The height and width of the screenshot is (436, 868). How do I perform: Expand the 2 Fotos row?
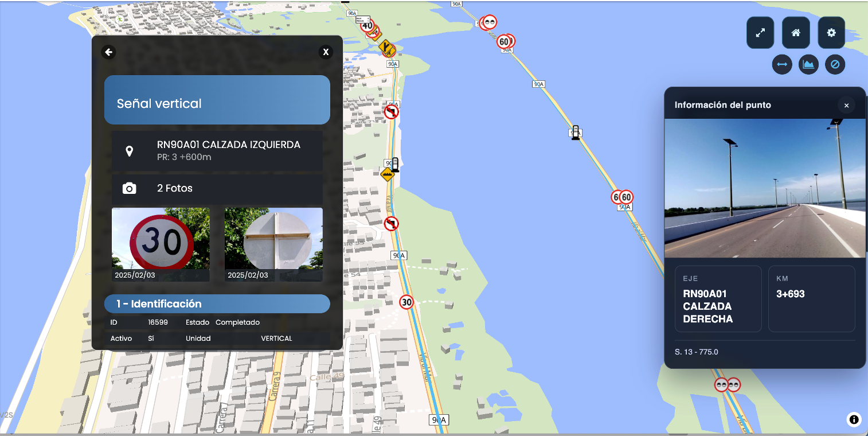point(217,188)
